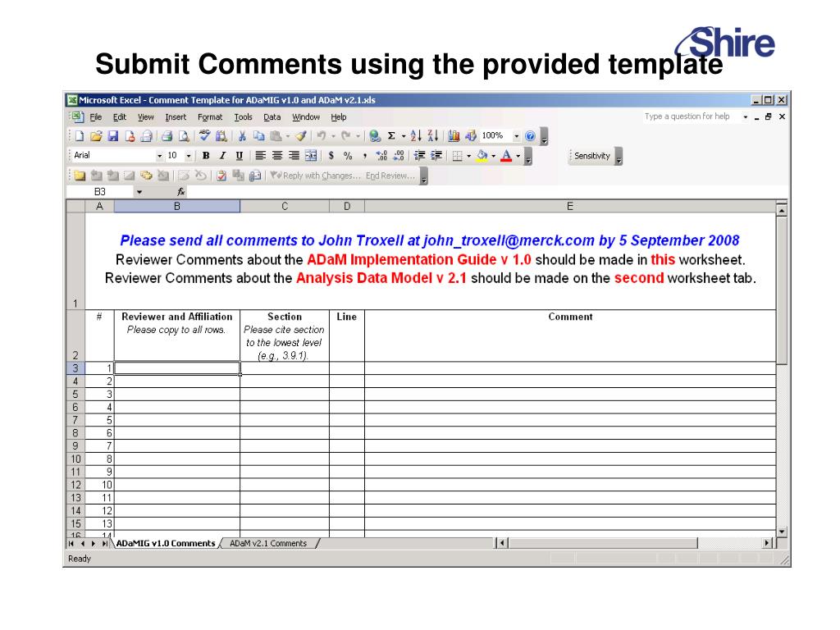Apply the yellow fill color
Screen dimensions: 840x630
pyautogui.click(x=482, y=156)
